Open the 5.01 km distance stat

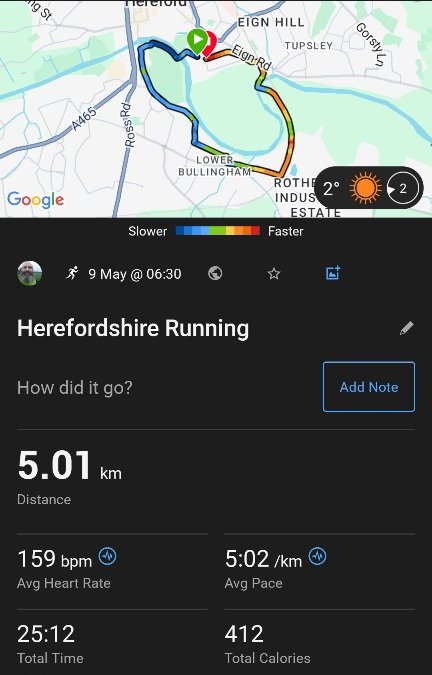pyautogui.click(x=69, y=477)
